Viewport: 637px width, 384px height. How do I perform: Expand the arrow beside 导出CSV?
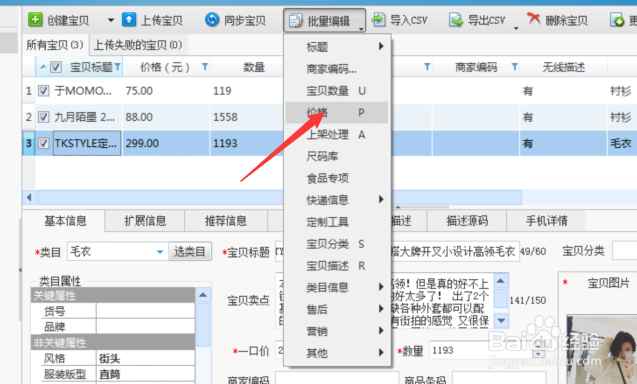[x=516, y=28]
